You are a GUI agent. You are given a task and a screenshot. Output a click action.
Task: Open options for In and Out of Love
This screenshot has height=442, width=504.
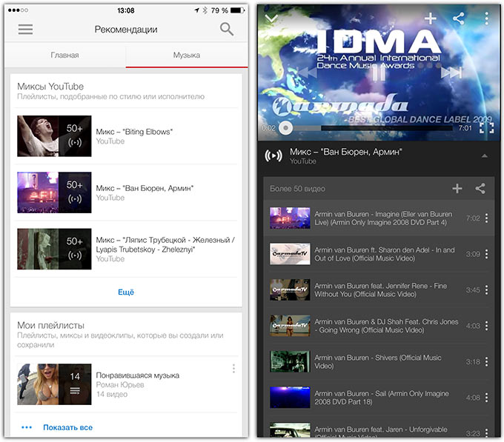(x=487, y=254)
